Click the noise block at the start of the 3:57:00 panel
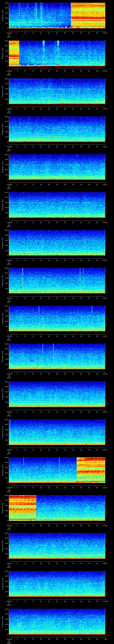Screen dimensions: 114x644 point(23,507)
